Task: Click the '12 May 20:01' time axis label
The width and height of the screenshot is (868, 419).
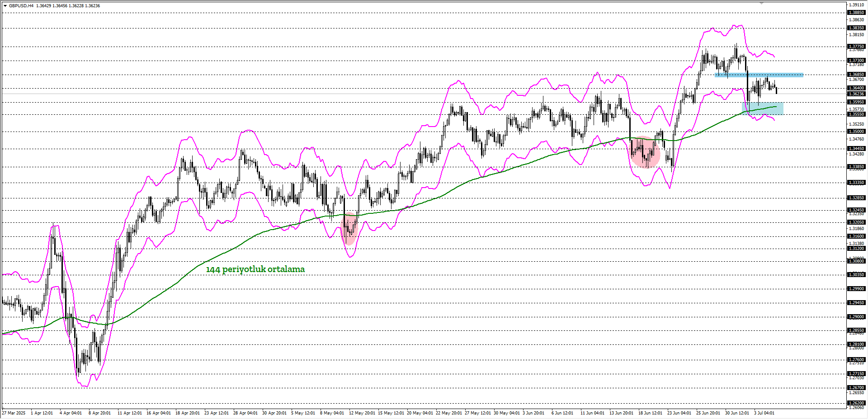Action: tap(362, 413)
